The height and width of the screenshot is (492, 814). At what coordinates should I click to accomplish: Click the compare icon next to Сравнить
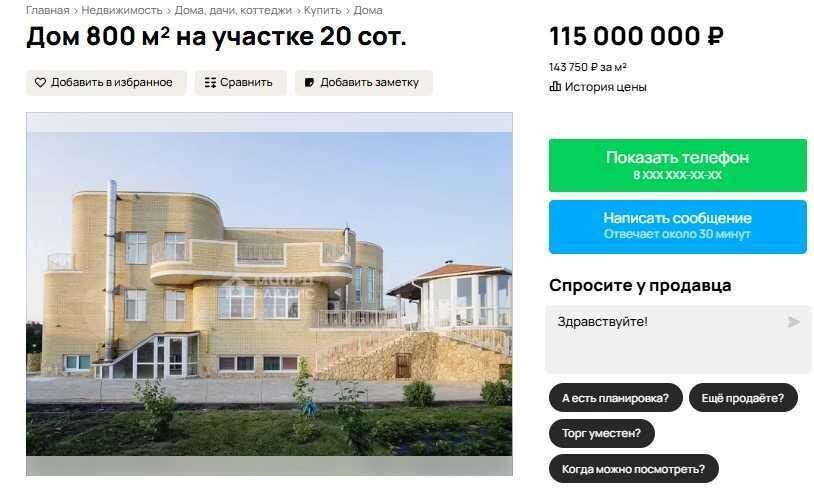(210, 83)
